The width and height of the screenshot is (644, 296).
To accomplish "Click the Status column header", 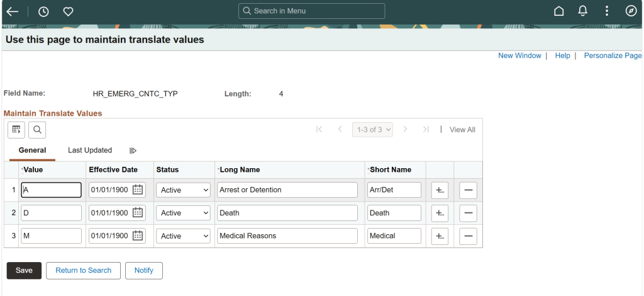I will coord(167,170).
